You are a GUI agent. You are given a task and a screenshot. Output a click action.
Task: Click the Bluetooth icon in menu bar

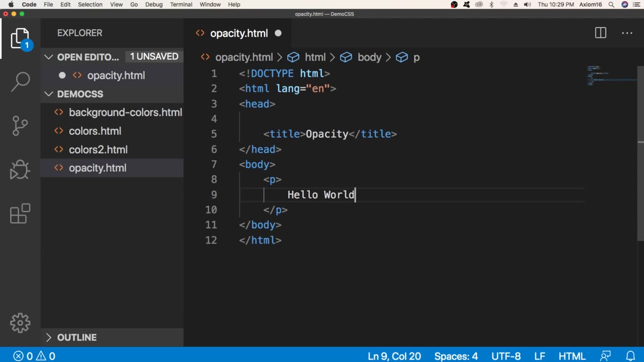click(492, 5)
